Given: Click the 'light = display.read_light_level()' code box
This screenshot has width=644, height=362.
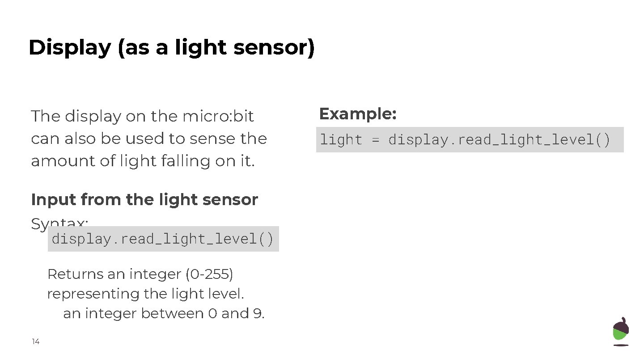Looking at the screenshot, I should click(x=470, y=140).
